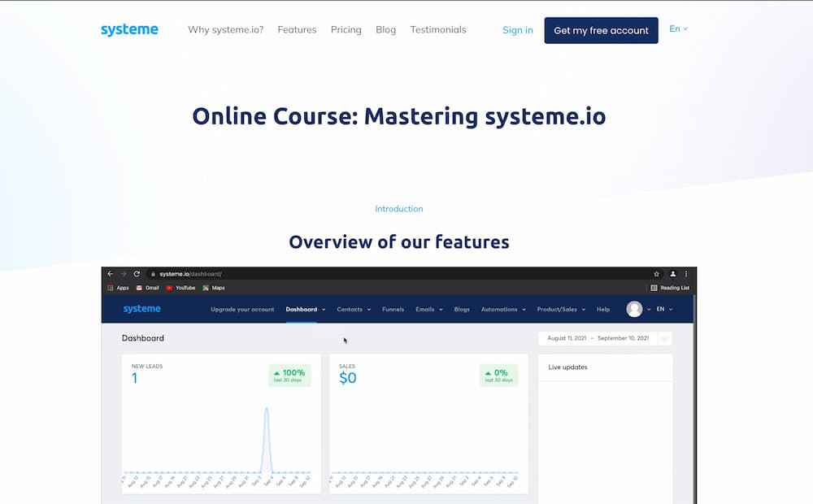Screen dimensions: 813x504
Task: Click the systeme logo in the header
Action: (x=129, y=30)
